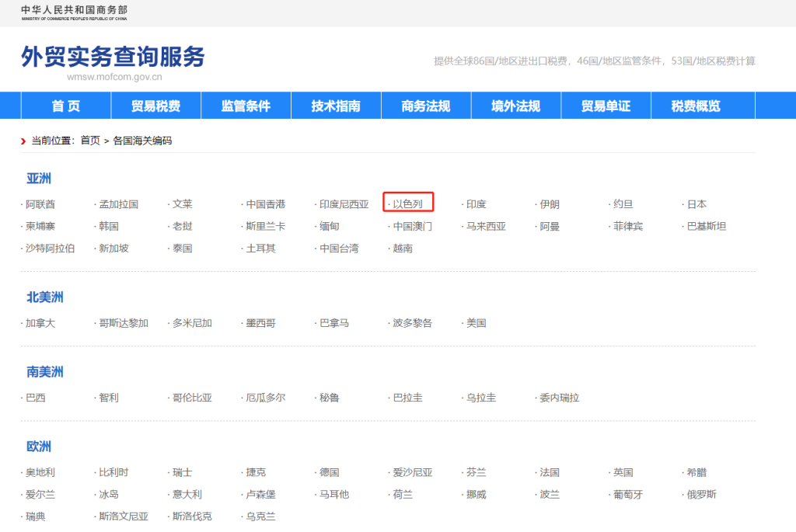Select 以色列 country link
The image size is (796, 532).
coord(407,204)
